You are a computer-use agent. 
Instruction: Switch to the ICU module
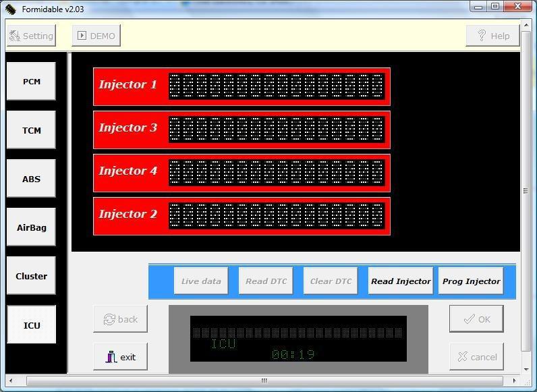click(x=31, y=325)
